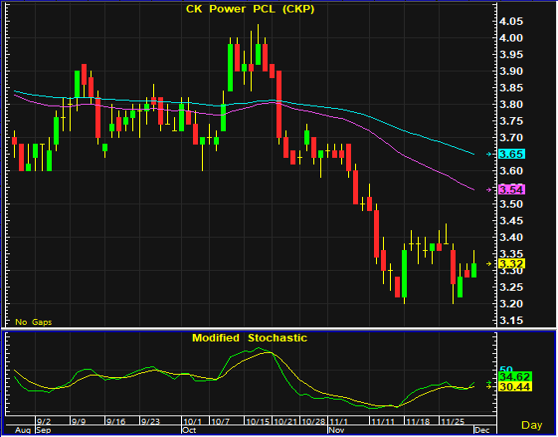Click the 3.45 price axis label

[x=511, y=221]
